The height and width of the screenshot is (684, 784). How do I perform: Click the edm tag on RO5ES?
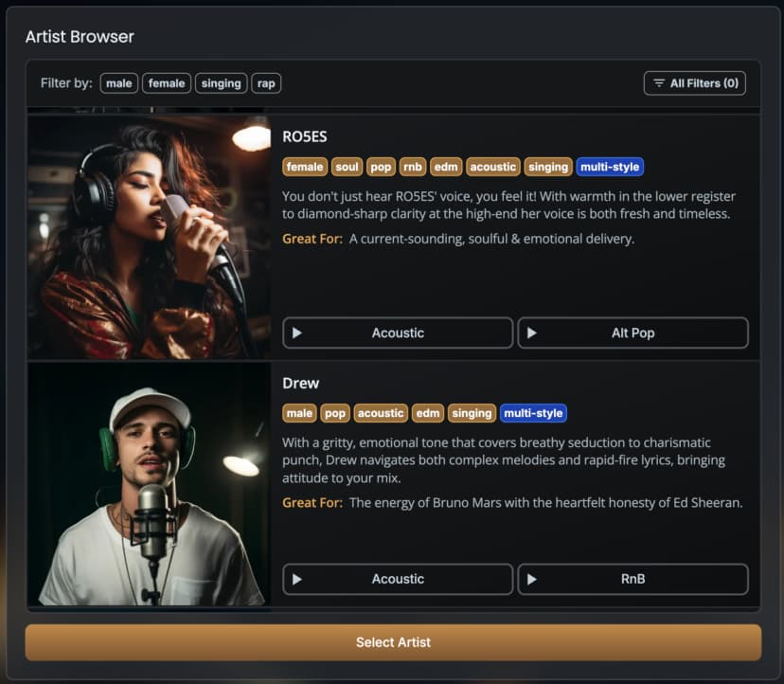[446, 167]
